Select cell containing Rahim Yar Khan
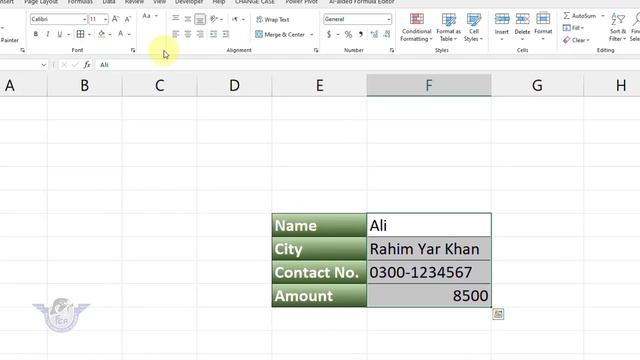Viewport: 640px width, 360px height. click(429, 249)
